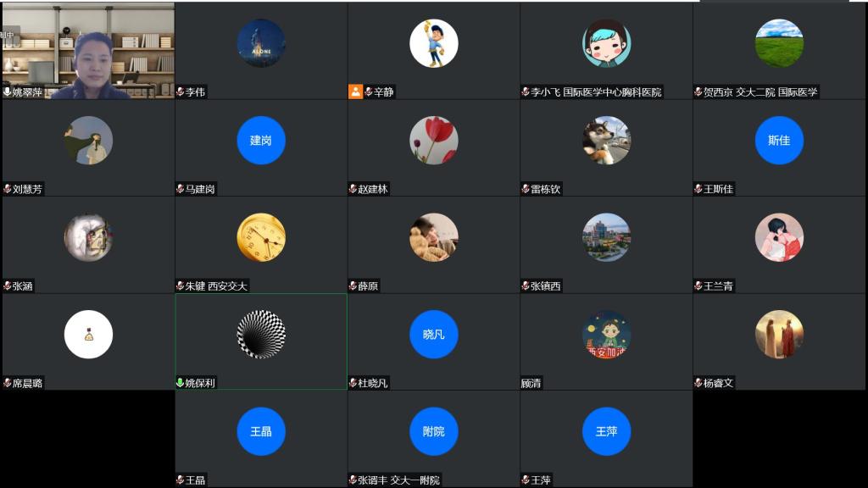This screenshot has width=868, height=488.
Task: Select the blue 建岗 avatar circle
Action: (x=261, y=141)
